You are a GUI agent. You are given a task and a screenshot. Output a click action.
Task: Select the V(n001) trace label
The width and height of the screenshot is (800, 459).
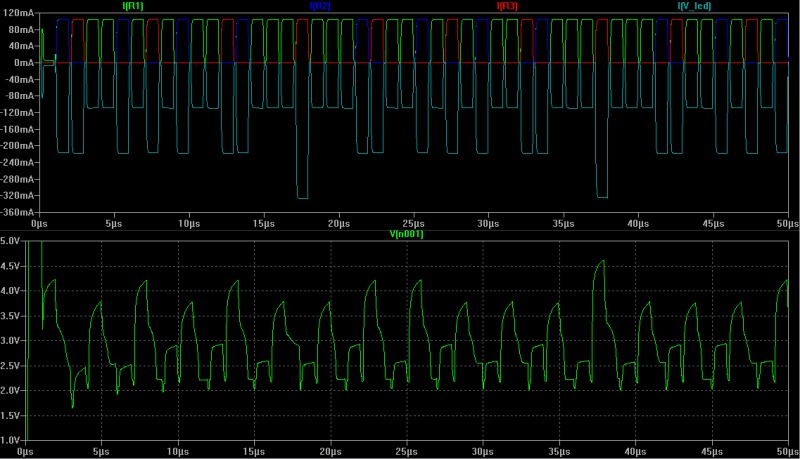click(x=406, y=234)
